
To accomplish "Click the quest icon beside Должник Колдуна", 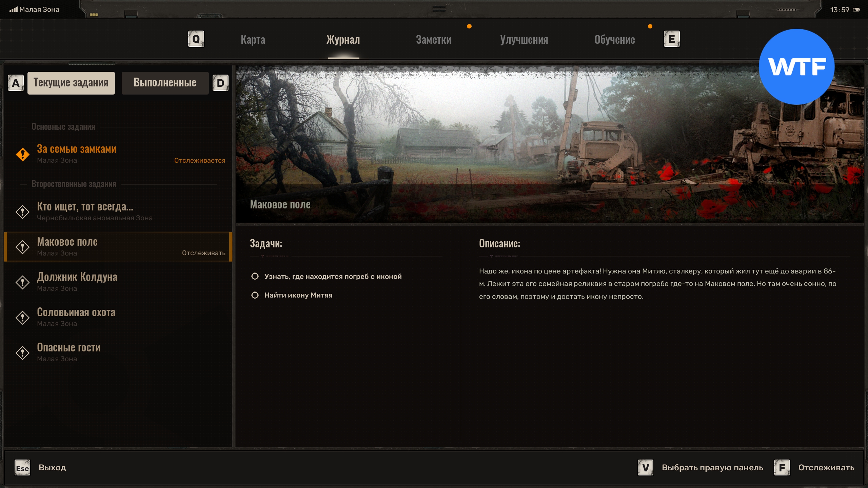I will pos(23,283).
